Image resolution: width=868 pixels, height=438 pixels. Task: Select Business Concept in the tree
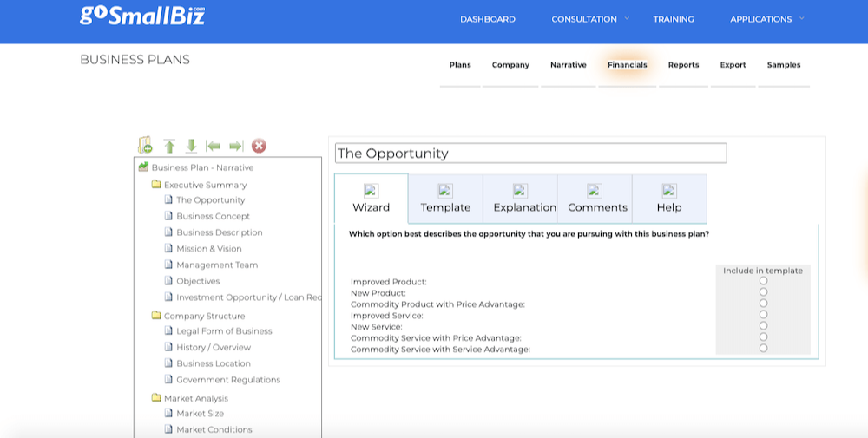pyautogui.click(x=214, y=216)
